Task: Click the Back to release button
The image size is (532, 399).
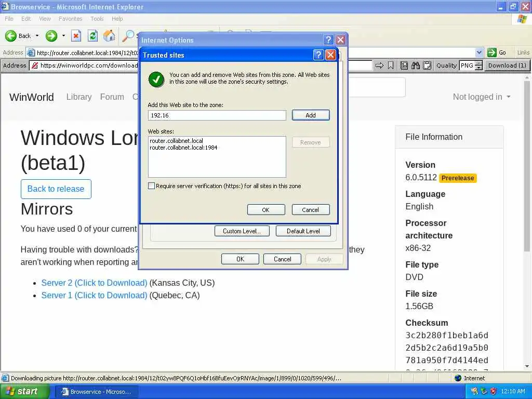Action: point(56,189)
